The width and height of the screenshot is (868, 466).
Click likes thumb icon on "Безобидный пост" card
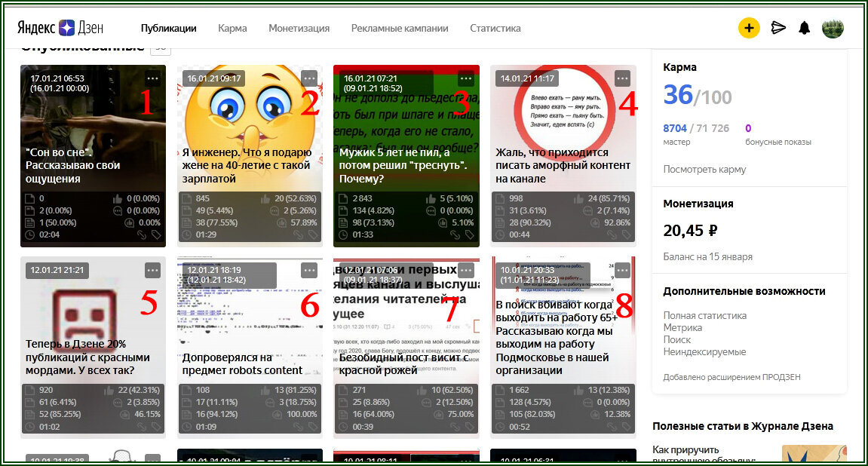click(x=422, y=391)
